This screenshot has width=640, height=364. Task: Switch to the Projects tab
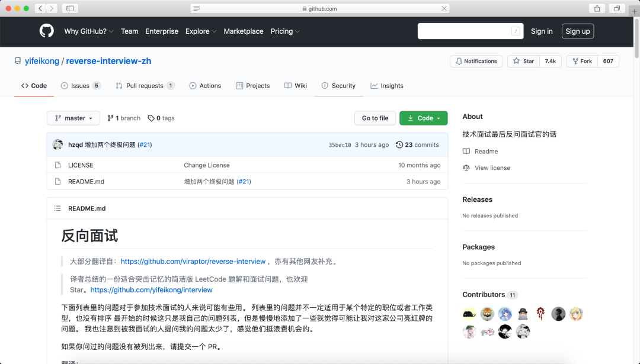[x=252, y=86]
